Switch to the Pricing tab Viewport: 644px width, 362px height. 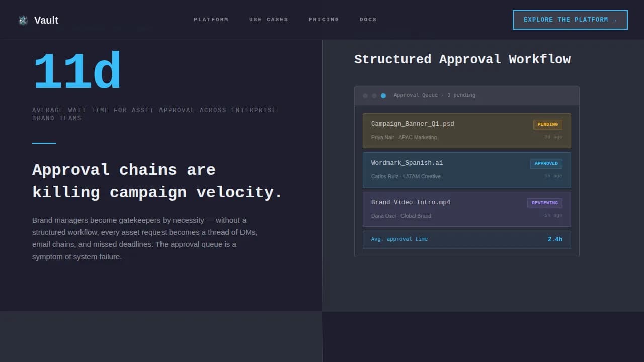(324, 20)
